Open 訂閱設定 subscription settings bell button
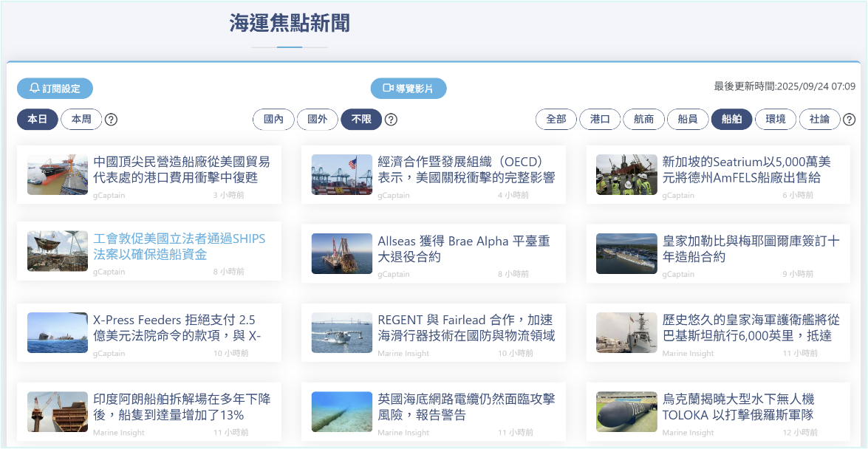The width and height of the screenshot is (868, 449). click(x=55, y=89)
